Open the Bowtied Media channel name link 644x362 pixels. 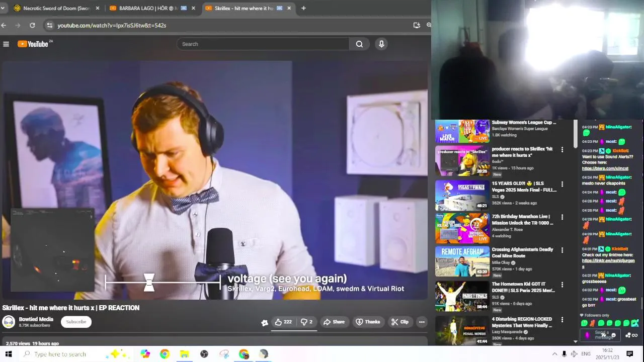point(36,319)
